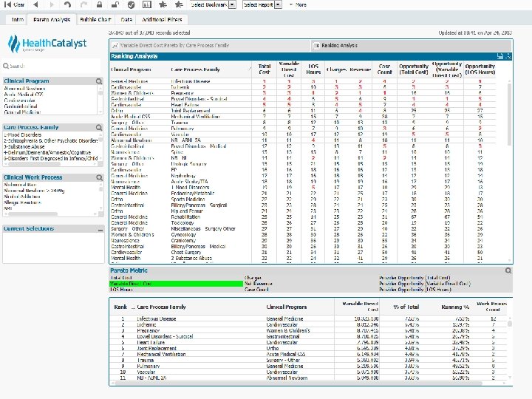This screenshot has height=399, width=532.
Task: Show the Variable Direct Cost Pareto chart
Action: point(210,46)
